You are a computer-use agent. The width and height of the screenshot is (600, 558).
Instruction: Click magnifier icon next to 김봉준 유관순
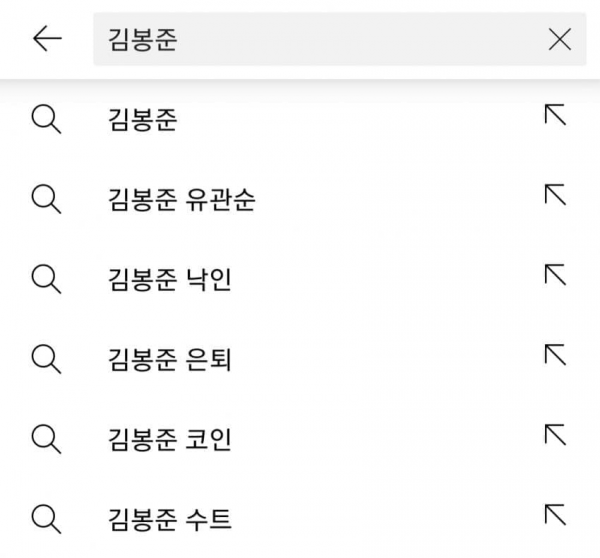46,200
